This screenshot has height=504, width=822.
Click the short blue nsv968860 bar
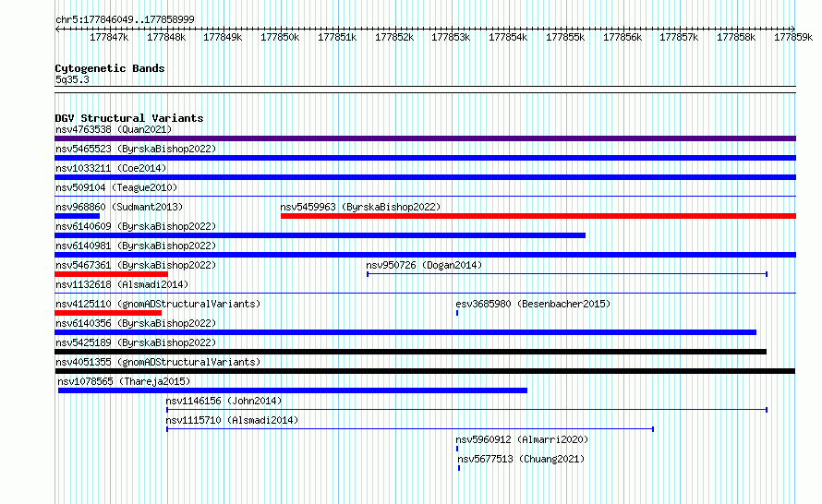tap(77, 216)
